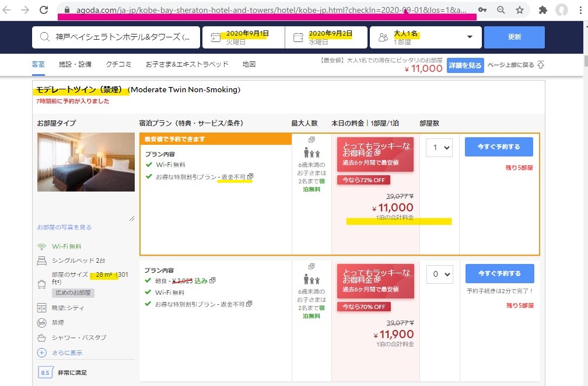Click the second とってもラッキーなお得料金 badge
The image size is (588, 386).
[376, 281]
